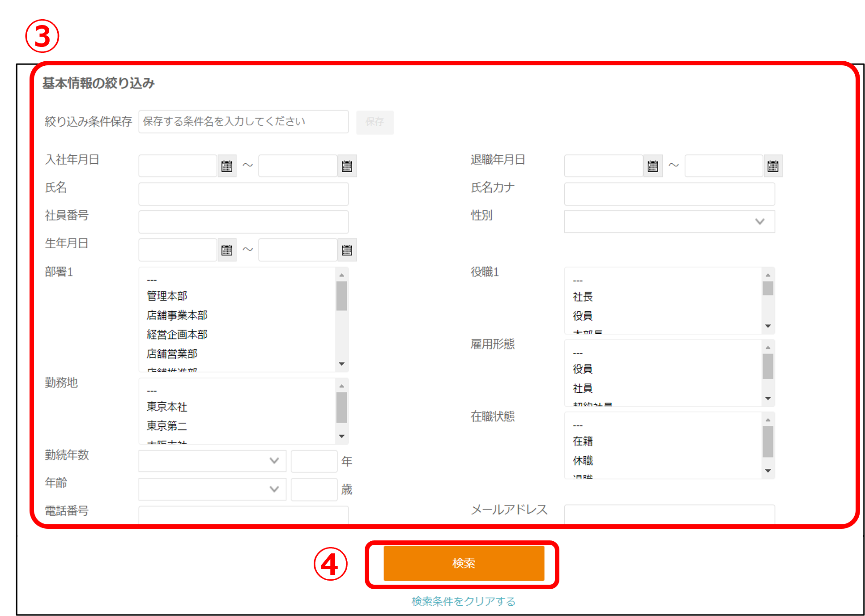This screenshot has height=616, width=865.
Task: Click down arrow of 役職1 list scrollbar
Action: point(768,326)
